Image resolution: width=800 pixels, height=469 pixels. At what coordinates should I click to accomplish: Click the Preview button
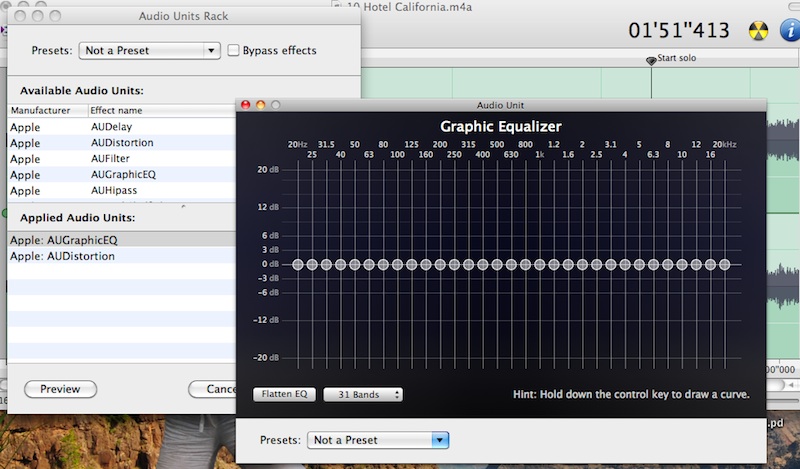[60, 389]
